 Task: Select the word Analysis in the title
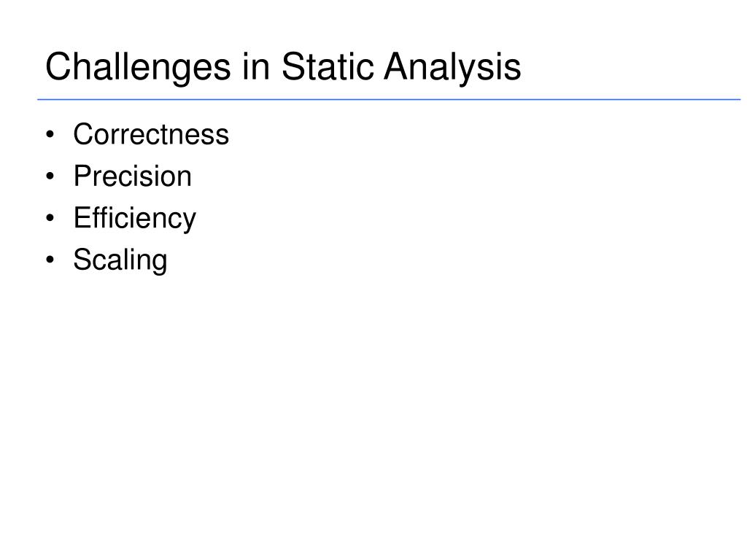pyautogui.click(x=452, y=67)
